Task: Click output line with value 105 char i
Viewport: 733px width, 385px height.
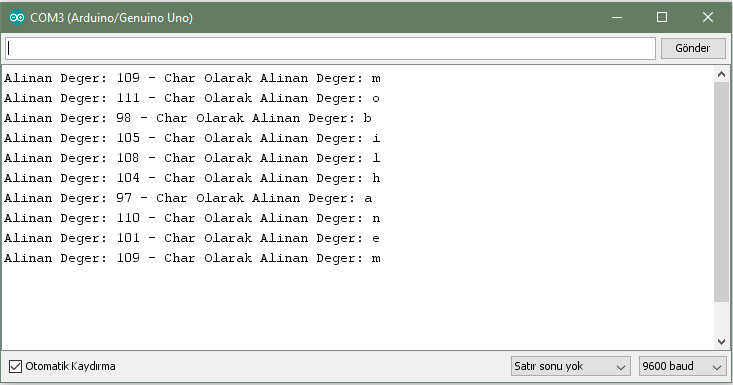Action: click(x=192, y=138)
